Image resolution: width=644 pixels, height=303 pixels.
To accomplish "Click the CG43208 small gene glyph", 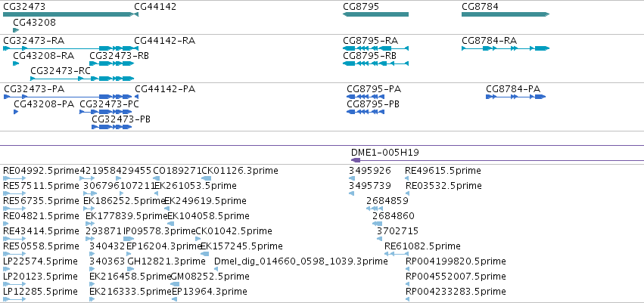I will (16, 30).
